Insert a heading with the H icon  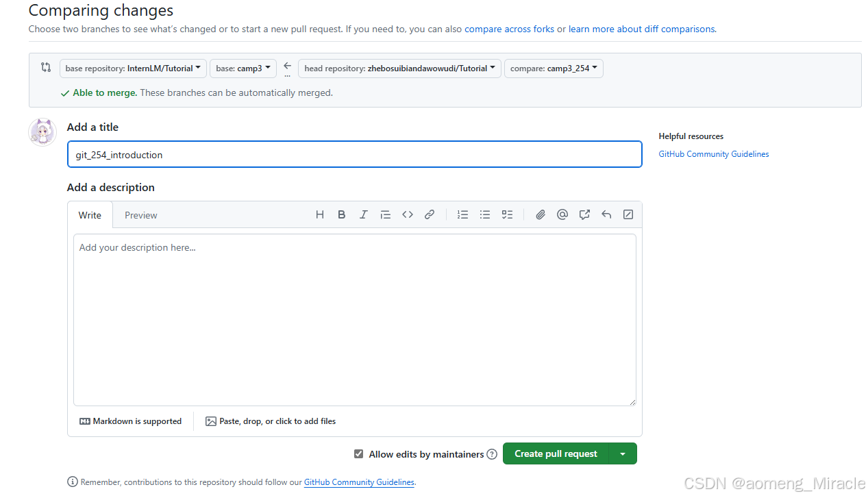[x=320, y=214]
